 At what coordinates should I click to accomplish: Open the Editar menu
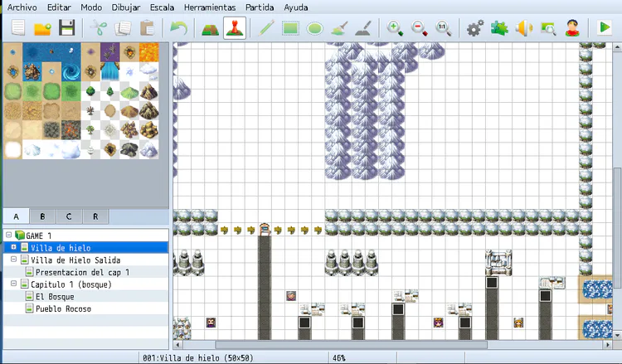point(59,7)
